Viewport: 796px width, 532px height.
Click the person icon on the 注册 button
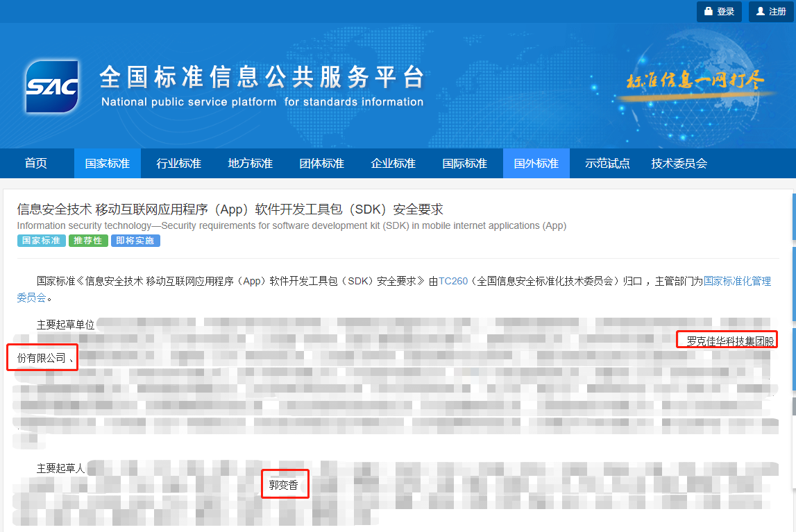(x=760, y=11)
